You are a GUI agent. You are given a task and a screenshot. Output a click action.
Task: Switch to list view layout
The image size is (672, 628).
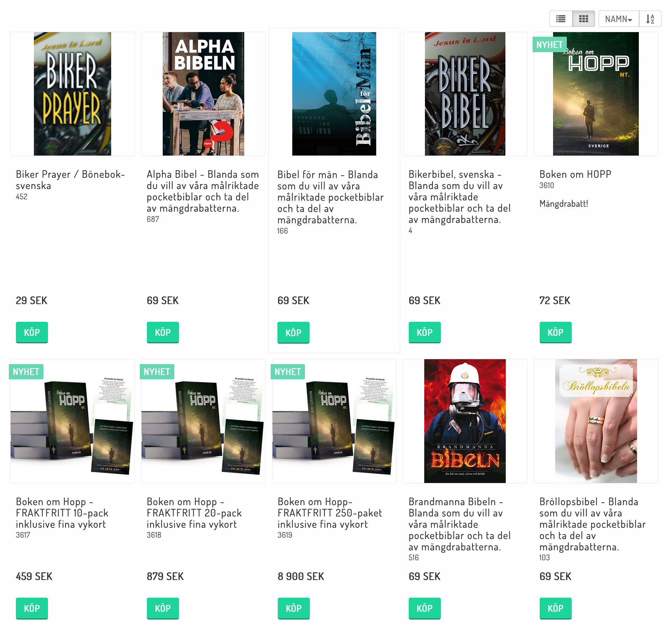[561, 19]
